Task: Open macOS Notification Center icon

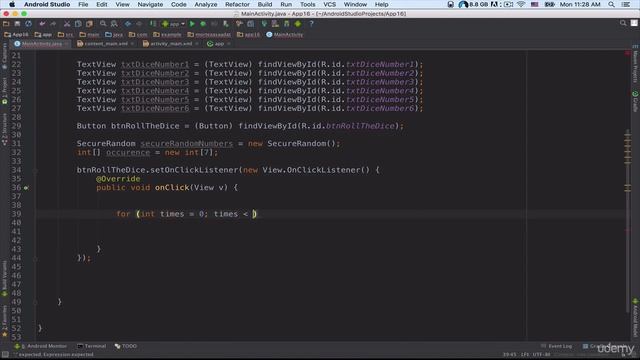Action: (626, 4)
